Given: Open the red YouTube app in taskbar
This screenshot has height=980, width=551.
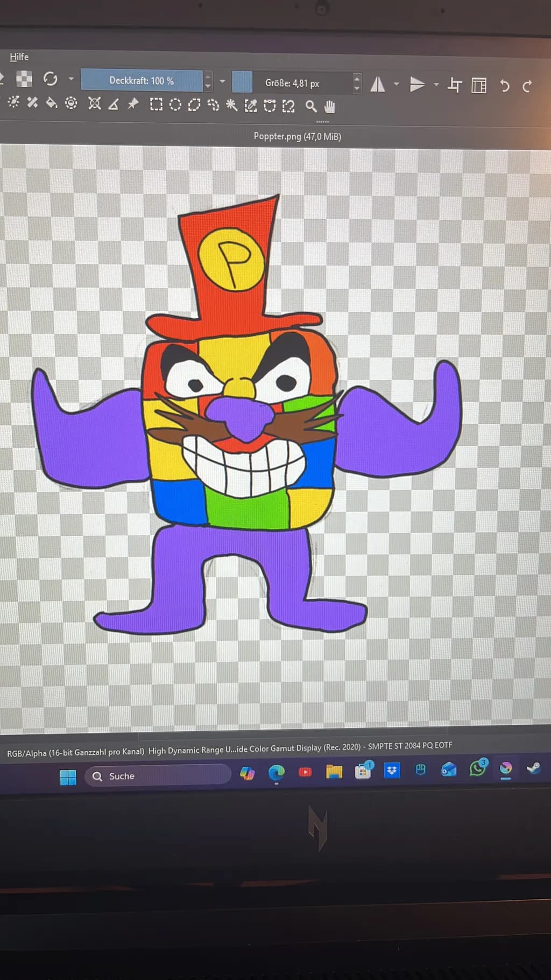Looking at the screenshot, I should pyautogui.click(x=305, y=772).
